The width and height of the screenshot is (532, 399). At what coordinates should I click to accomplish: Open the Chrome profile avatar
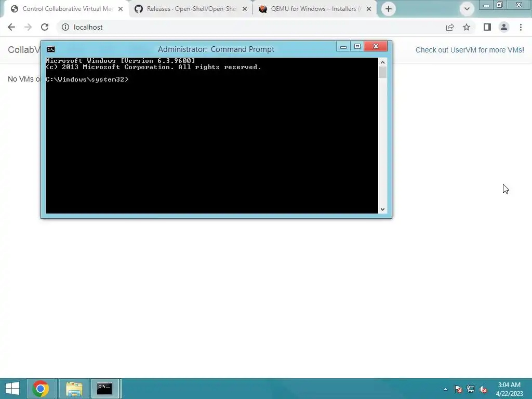504,27
